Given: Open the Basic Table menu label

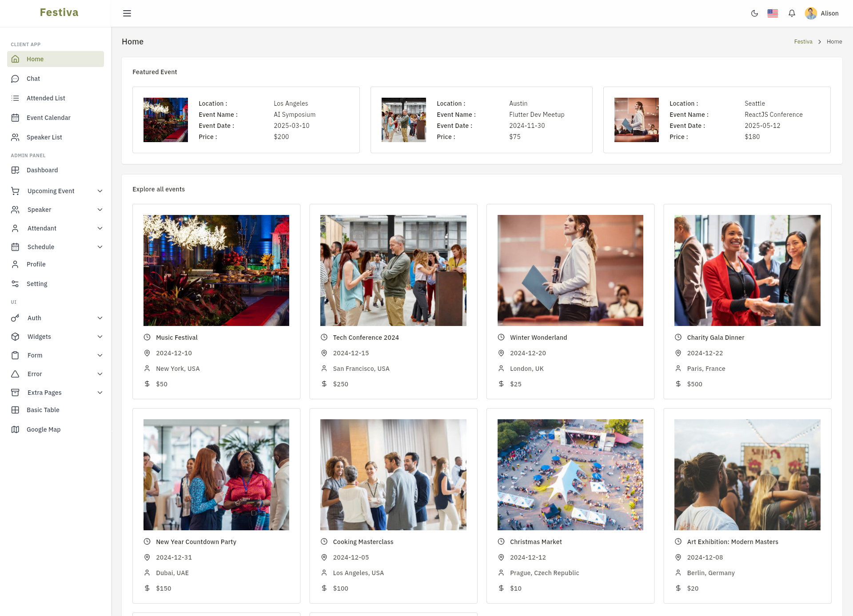Looking at the screenshot, I should coord(43,410).
